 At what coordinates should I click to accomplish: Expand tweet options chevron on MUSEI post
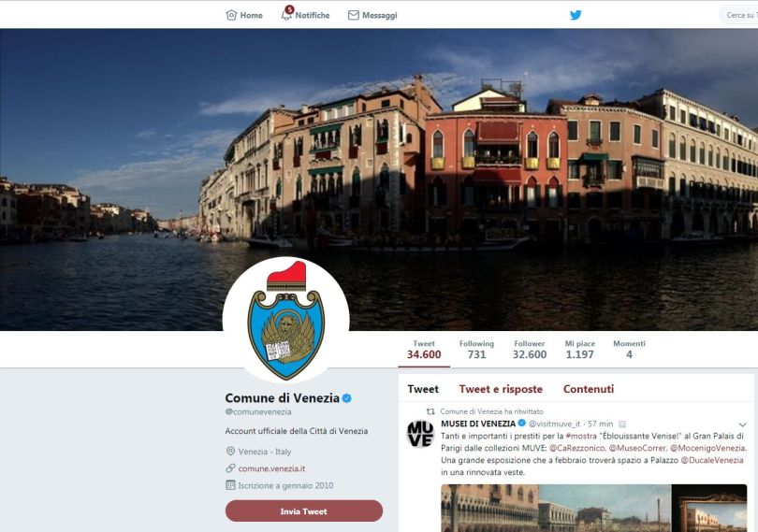742,424
